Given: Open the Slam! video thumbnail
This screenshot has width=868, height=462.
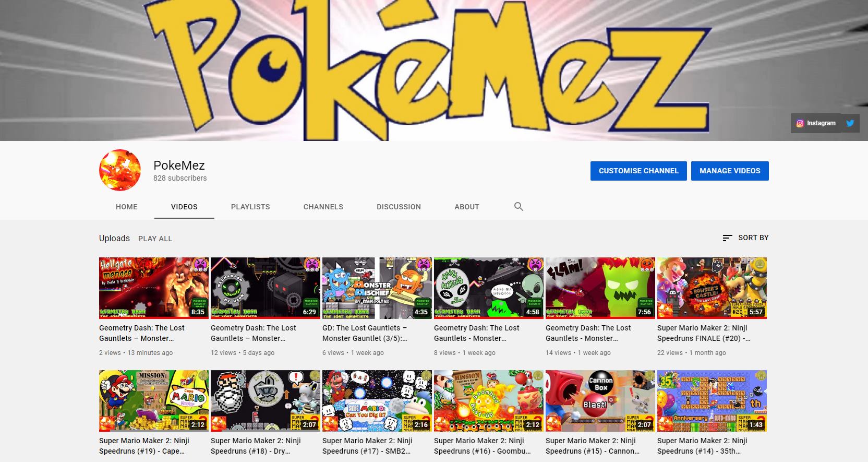Looking at the screenshot, I should click(x=600, y=288).
